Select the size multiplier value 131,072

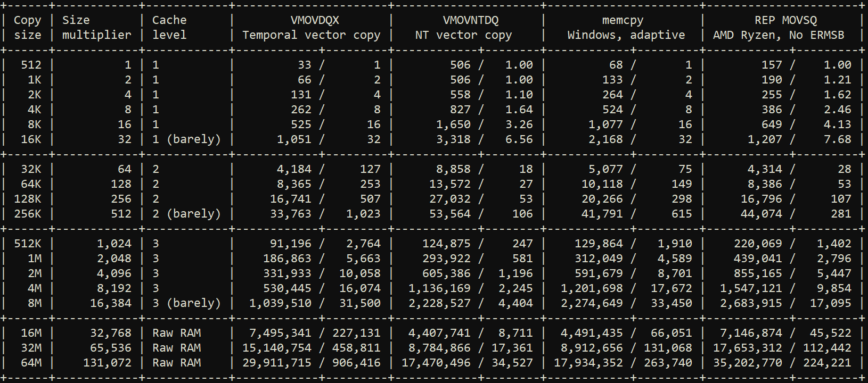tap(107, 363)
